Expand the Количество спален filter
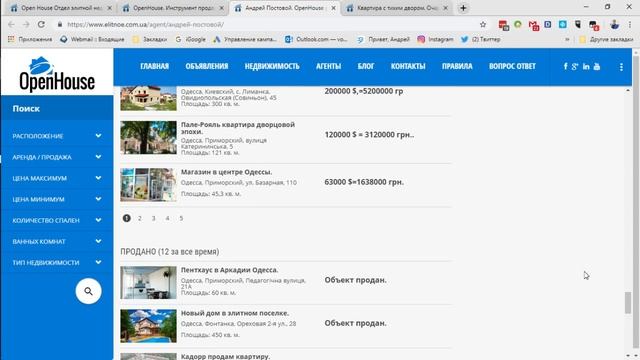The height and width of the screenshot is (360, 640). click(57, 220)
